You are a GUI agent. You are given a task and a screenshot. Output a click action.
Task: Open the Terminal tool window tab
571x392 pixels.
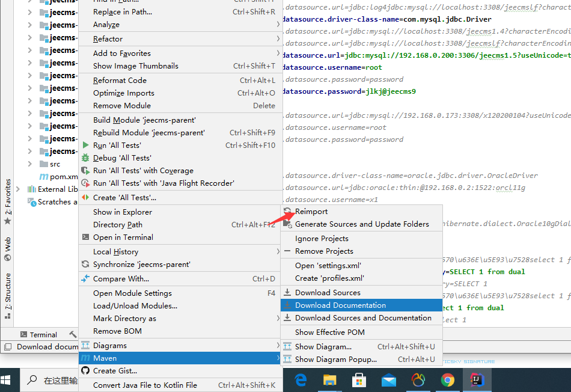click(x=38, y=335)
